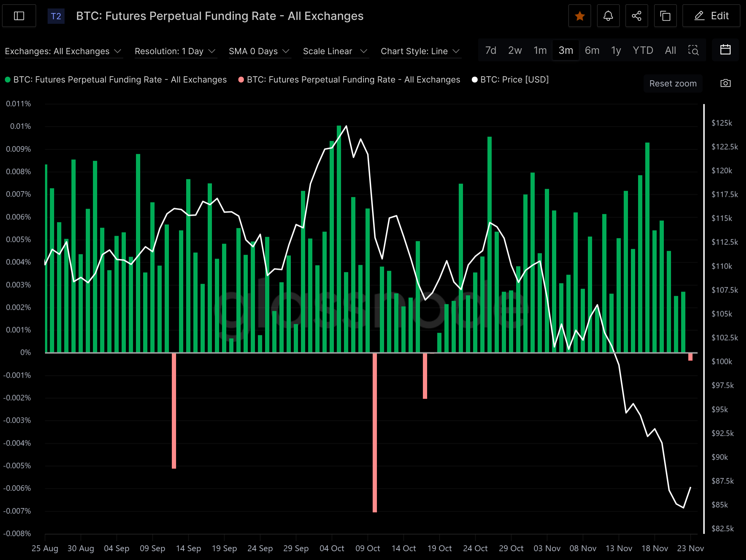Expand the Resolution: 1 Day dropdown

[x=175, y=51]
